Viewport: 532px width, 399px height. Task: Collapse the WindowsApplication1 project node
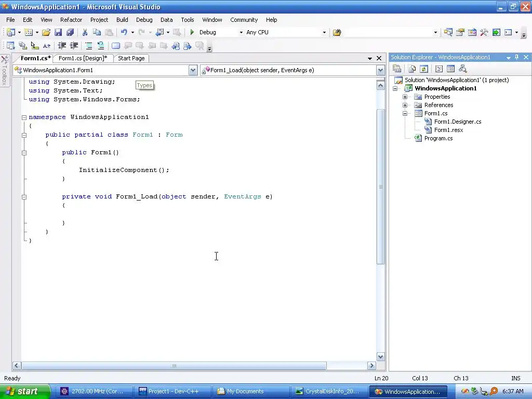[x=395, y=88]
